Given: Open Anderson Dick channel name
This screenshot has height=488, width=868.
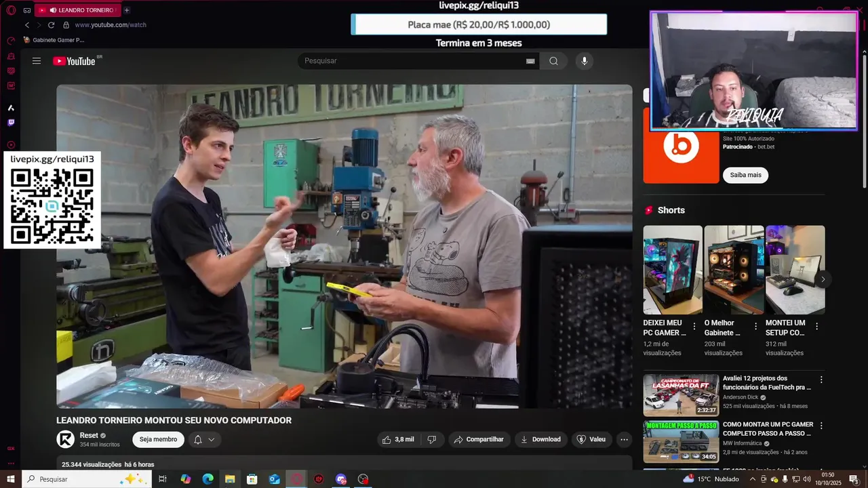Looking at the screenshot, I should tap(740, 397).
